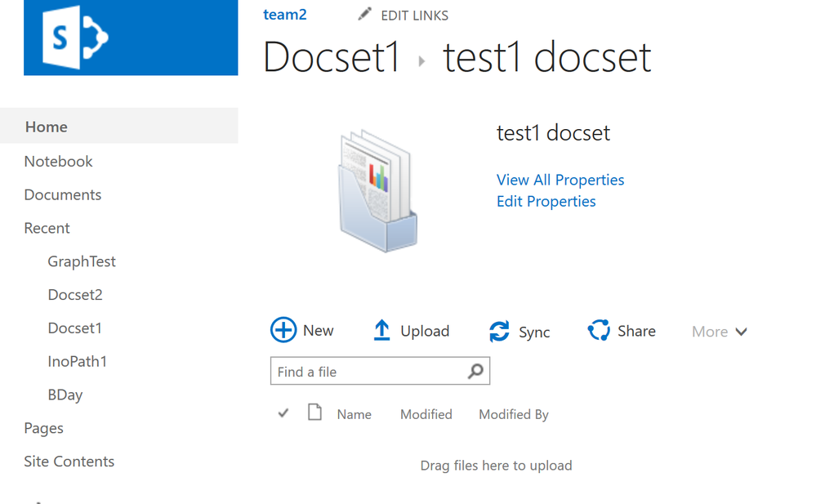
Task: Sort by the Modified column header
Action: tap(426, 414)
